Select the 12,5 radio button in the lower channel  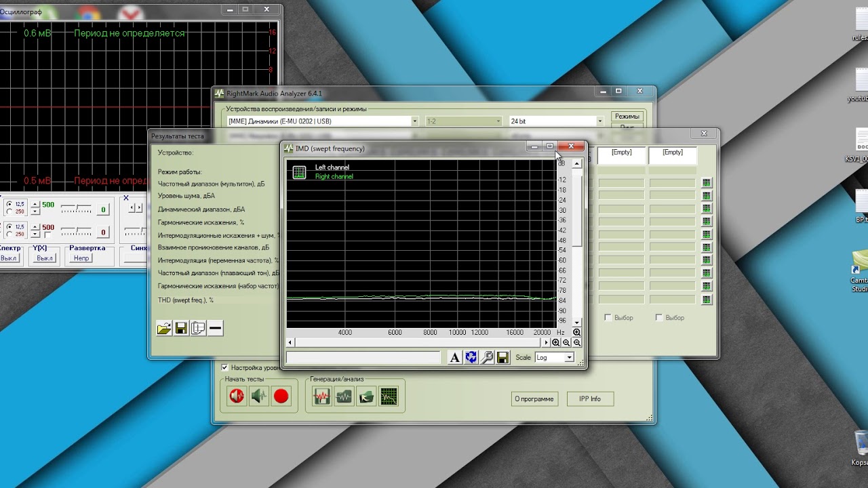tap(9, 227)
